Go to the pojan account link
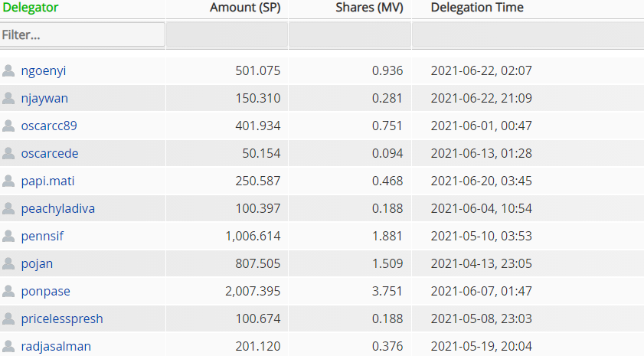This screenshot has height=356, width=644. [x=37, y=263]
